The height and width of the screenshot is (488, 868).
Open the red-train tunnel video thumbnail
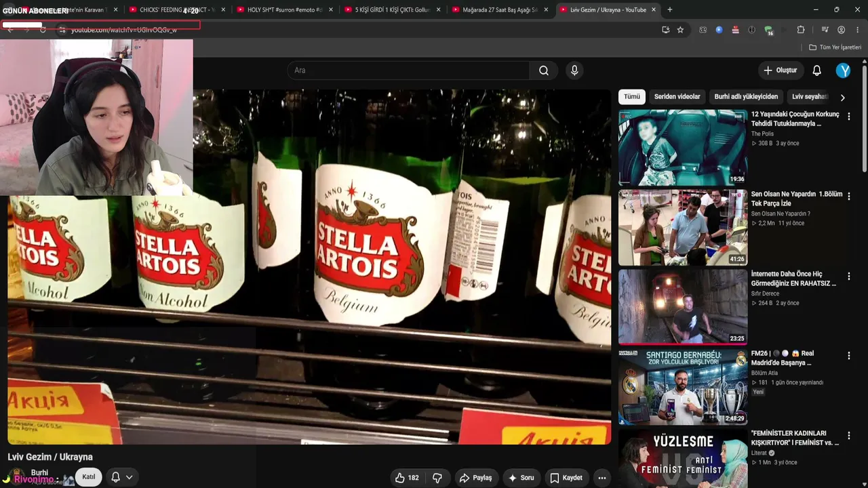(683, 307)
